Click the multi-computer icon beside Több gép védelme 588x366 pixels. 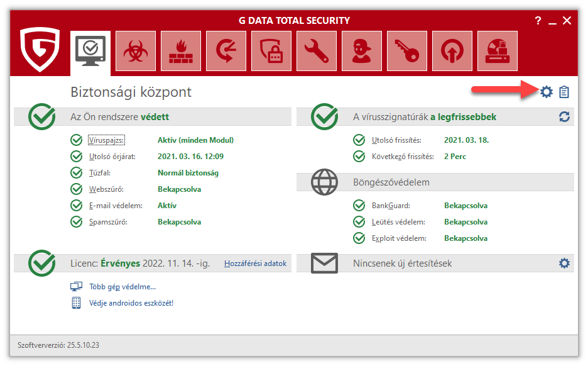(76, 287)
